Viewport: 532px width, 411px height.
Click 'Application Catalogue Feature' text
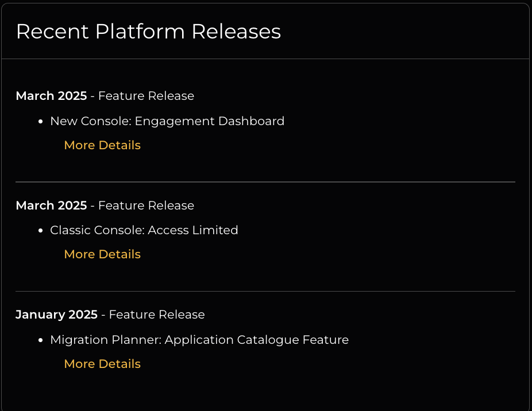tap(257, 340)
